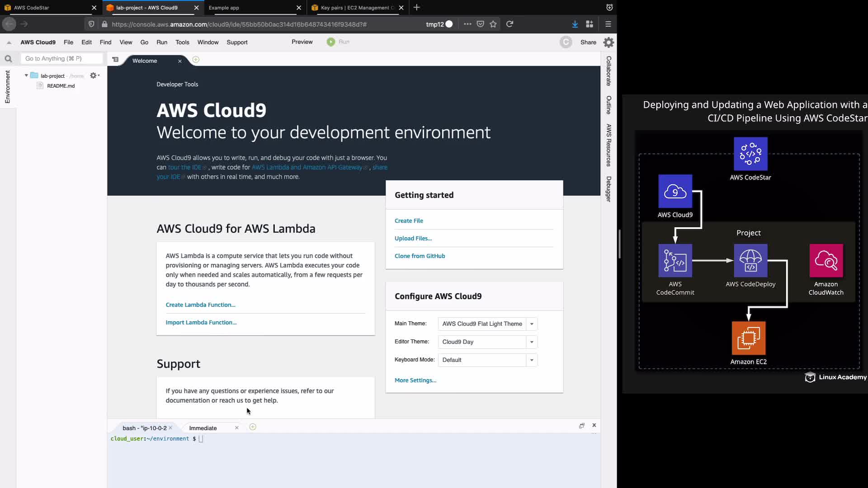Click the Clone from GitHub link

tap(420, 256)
